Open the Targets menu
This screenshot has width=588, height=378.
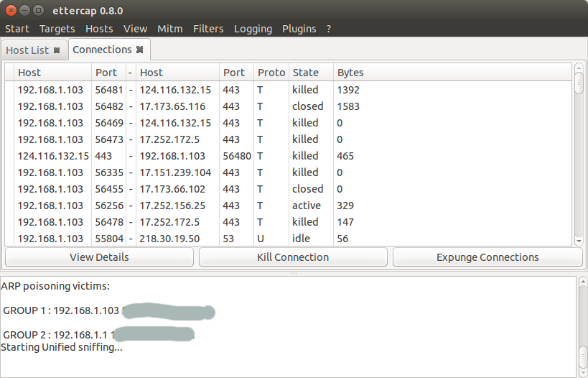(x=57, y=29)
